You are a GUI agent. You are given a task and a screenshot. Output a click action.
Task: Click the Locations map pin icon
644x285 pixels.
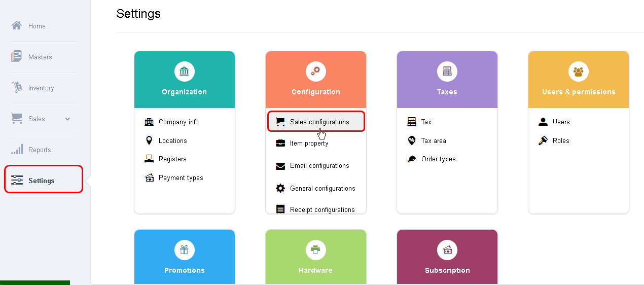coord(149,140)
